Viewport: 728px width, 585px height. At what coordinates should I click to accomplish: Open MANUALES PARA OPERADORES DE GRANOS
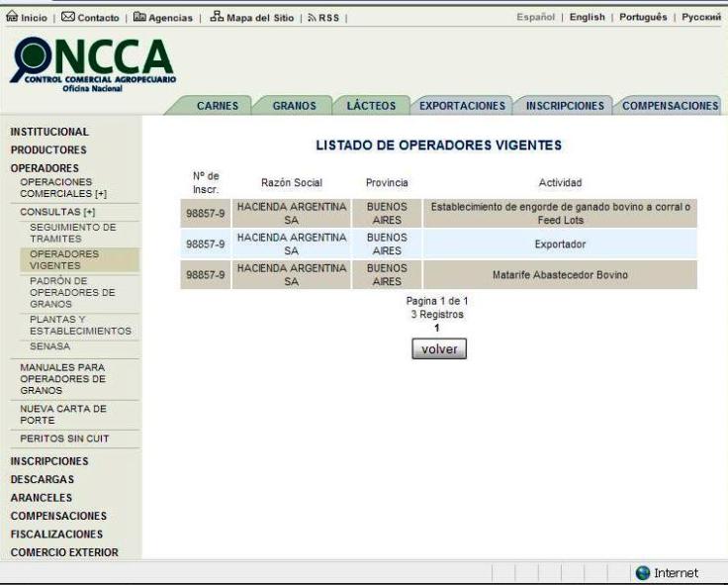(62, 379)
